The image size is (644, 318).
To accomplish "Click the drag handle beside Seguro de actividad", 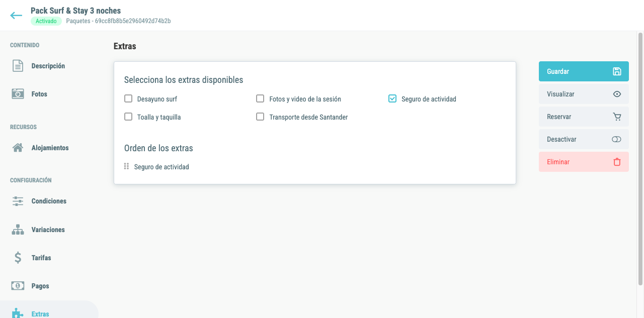I will coord(126,166).
